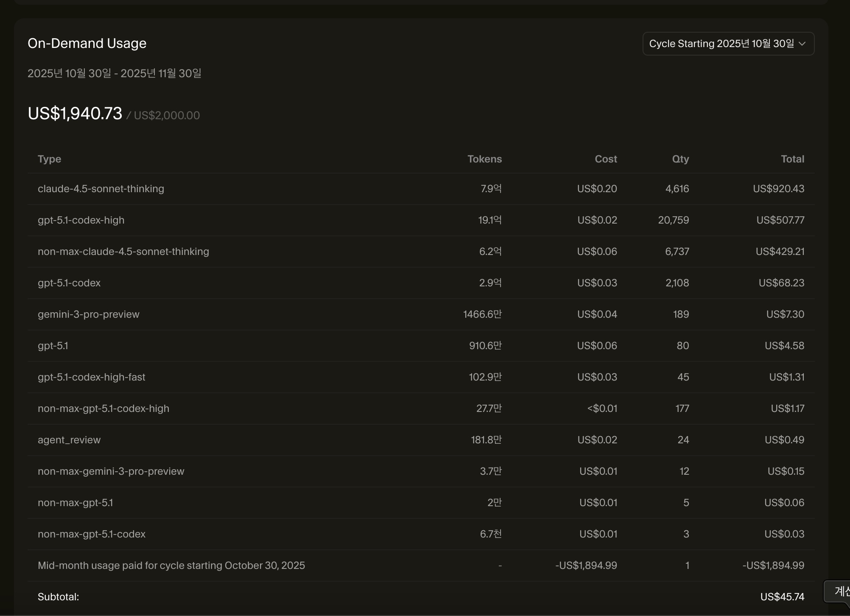The width and height of the screenshot is (850, 616).
Task: Select the gpt-5.1-codex-high row label
Action: click(x=81, y=220)
